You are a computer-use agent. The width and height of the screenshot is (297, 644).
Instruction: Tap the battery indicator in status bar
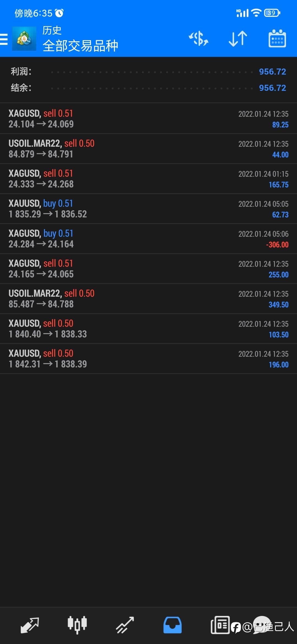click(x=272, y=13)
